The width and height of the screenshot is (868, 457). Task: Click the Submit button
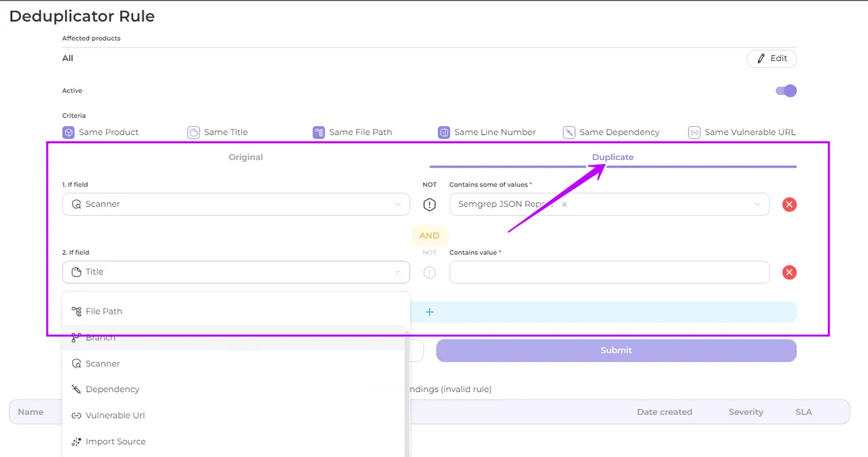[616, 351]
